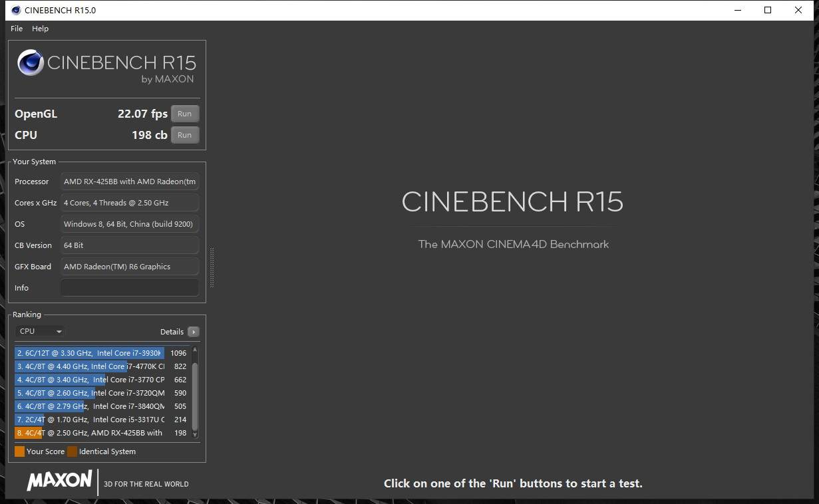Select ranking row 4 Intel Core i7-3770

coord(102,380)
